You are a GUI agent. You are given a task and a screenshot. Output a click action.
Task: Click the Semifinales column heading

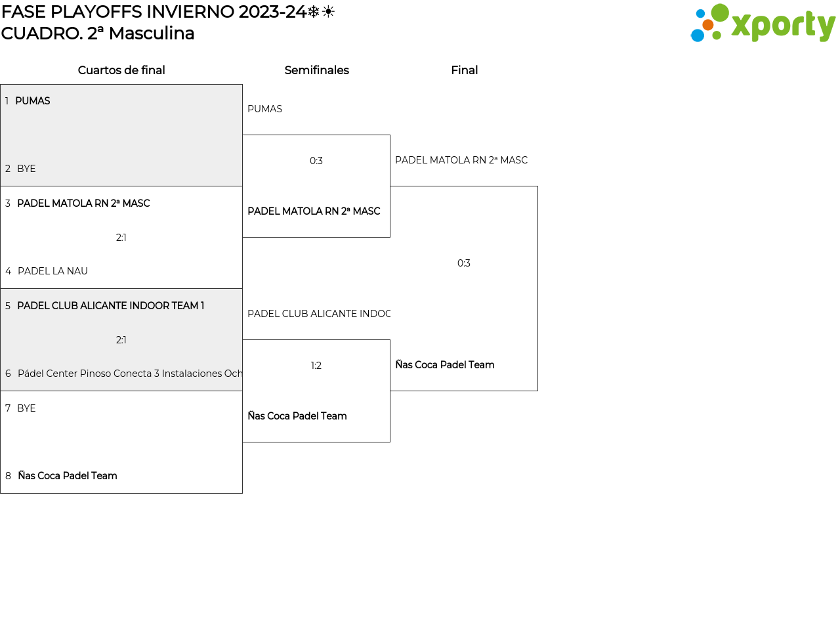click(x=316, y=70)
